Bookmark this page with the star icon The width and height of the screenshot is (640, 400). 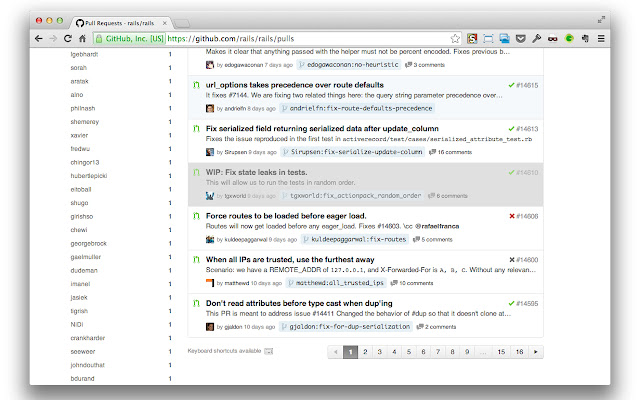click(455, 39)
